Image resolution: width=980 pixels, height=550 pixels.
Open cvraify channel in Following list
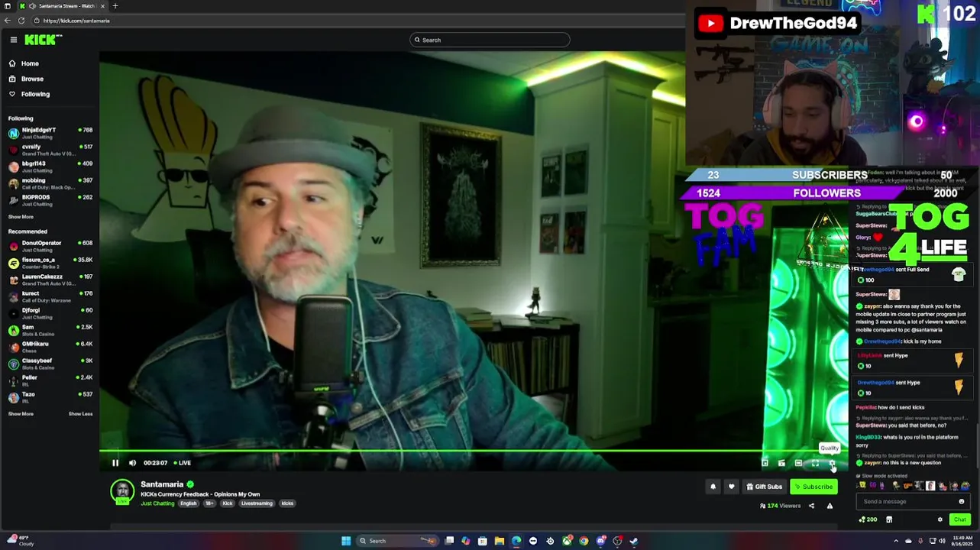(x=50, y=150)
